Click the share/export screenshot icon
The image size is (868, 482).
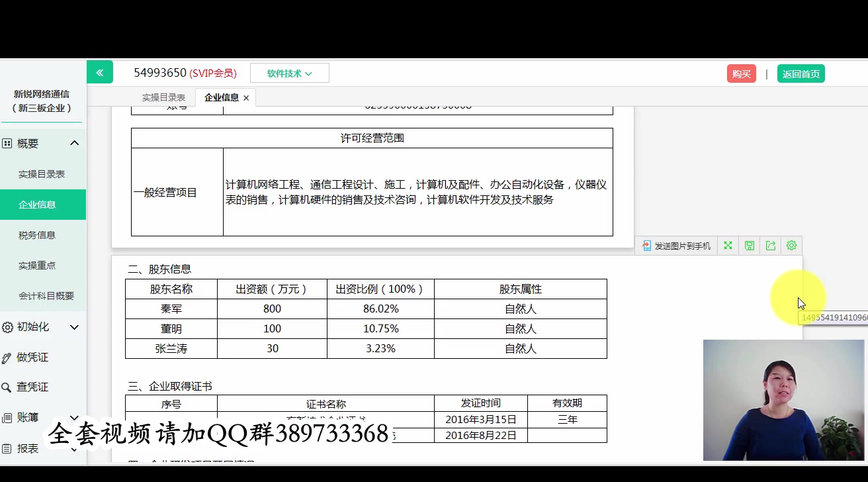click(x=769, y=246)
